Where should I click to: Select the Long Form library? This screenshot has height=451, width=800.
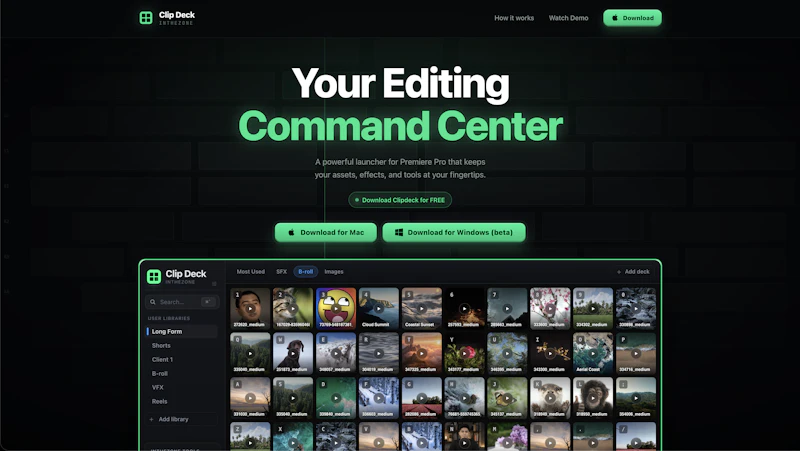(182, 331)
